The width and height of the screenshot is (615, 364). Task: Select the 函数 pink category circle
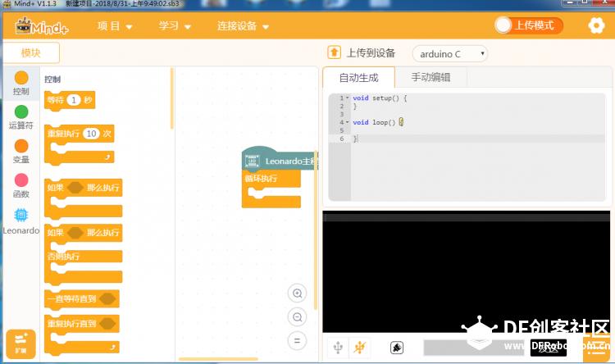[x=21, y=180]
